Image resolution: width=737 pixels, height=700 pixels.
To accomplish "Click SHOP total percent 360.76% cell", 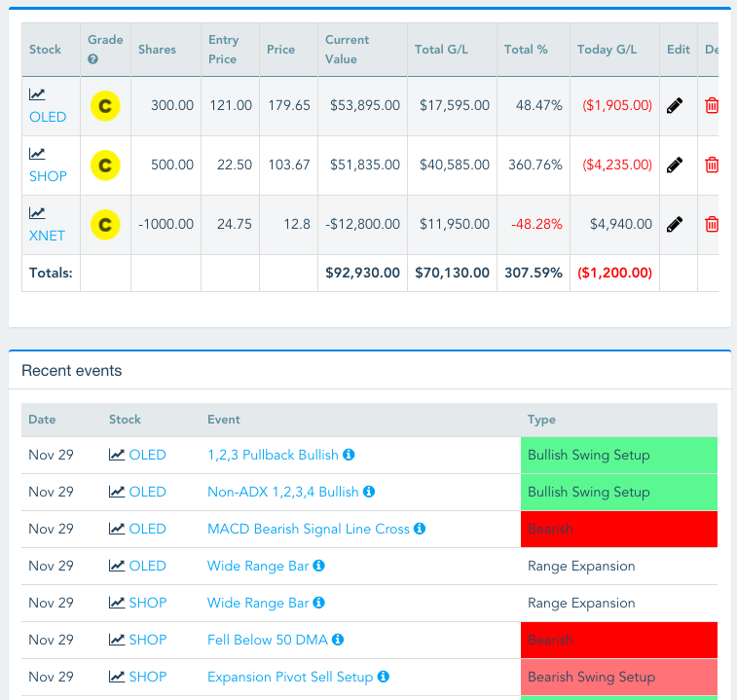I will coord(534,165).
